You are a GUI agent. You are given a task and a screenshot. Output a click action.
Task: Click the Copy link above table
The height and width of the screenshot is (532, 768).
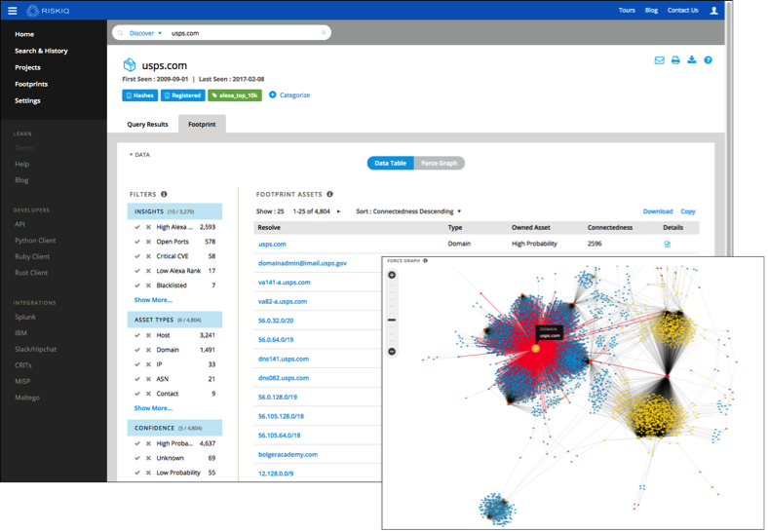688,211
